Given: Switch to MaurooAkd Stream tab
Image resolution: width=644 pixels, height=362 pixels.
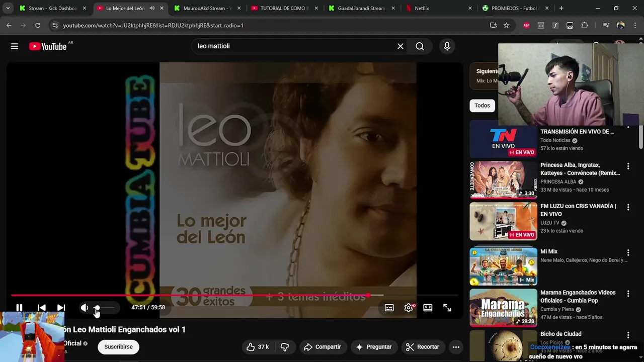Looking at the screenshot, I should point(207,8).
